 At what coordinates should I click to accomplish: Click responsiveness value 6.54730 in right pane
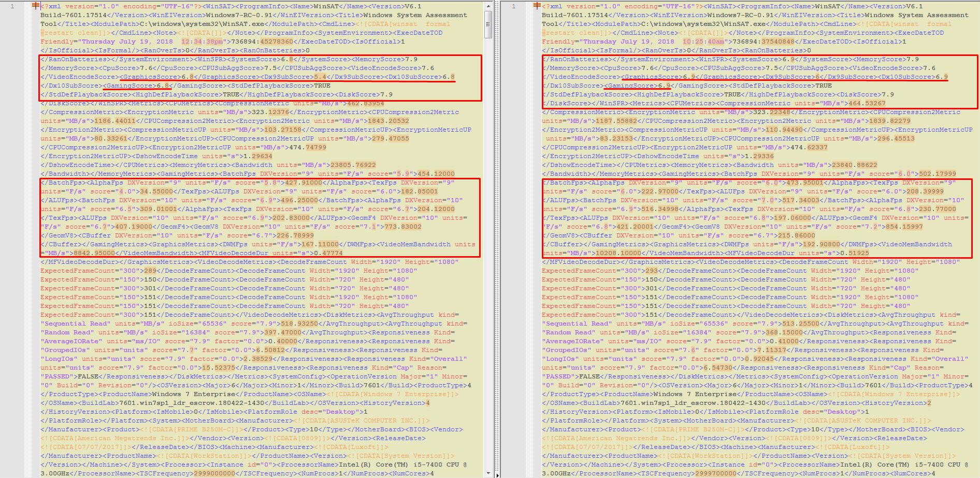[x=718, y=368]
